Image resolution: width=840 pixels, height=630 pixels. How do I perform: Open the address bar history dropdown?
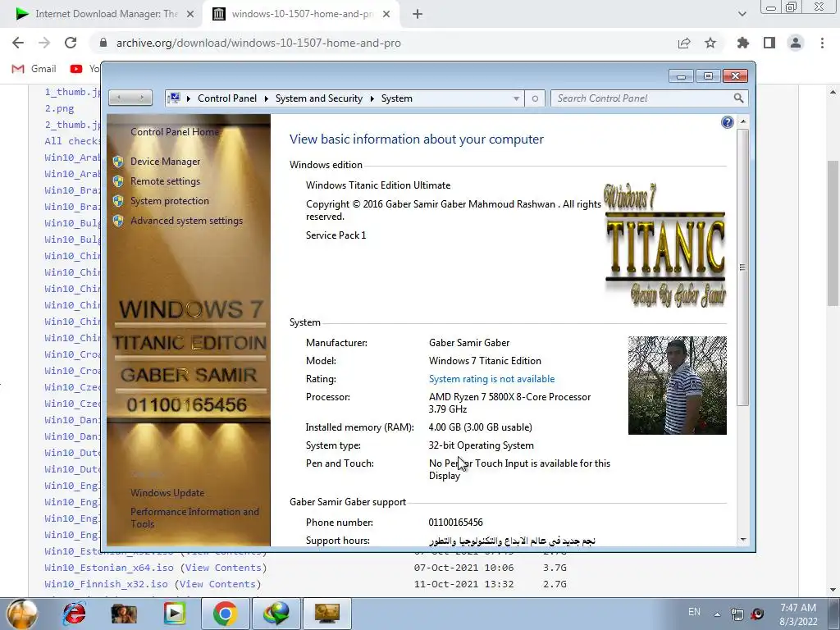pyautogui.click(x=516, y=98)
